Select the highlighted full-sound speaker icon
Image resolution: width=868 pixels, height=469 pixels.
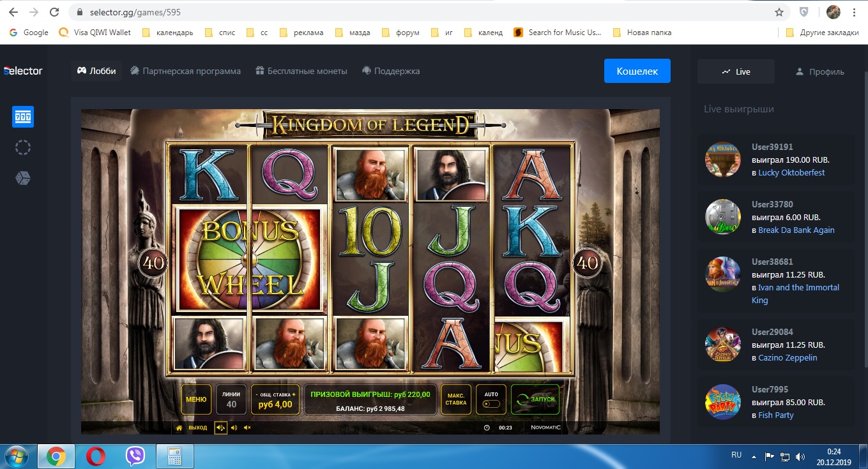click(220, 428)
